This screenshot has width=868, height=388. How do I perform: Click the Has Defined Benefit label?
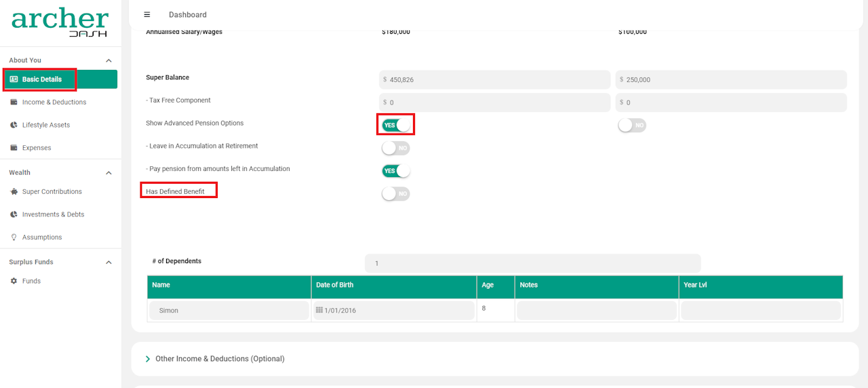point(175,191)
